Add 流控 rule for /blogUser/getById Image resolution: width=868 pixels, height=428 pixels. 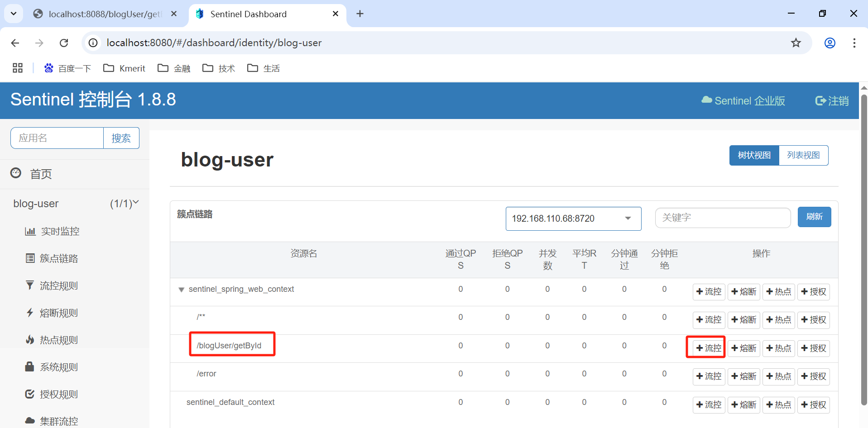[x=709, y=348]
